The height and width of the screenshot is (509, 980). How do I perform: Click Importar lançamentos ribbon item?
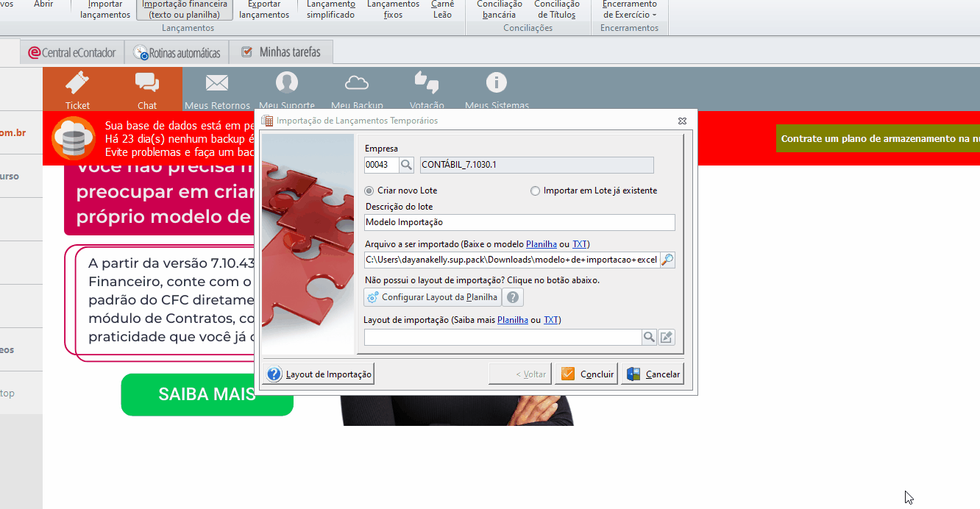(105, 10)
